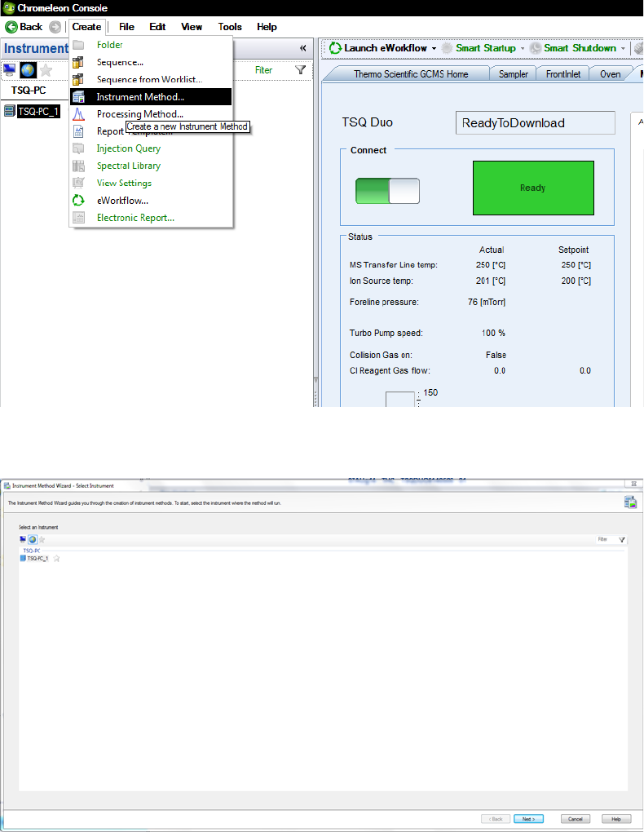The image size is (644, 832).
Task: Open the View menu
Action: (192, 27)
